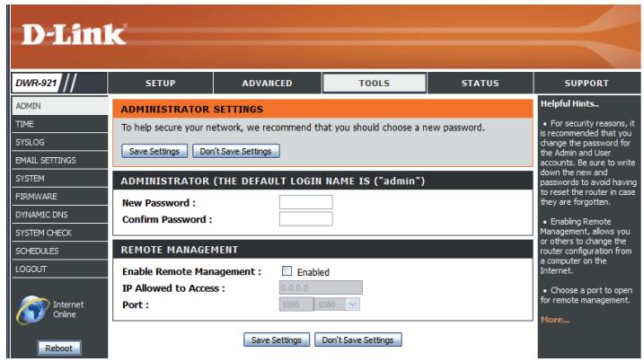Image resolution: width=644 pixels, height=362 pixels.
Task: Open the SCHEDULES page
Action: point(60,251)
